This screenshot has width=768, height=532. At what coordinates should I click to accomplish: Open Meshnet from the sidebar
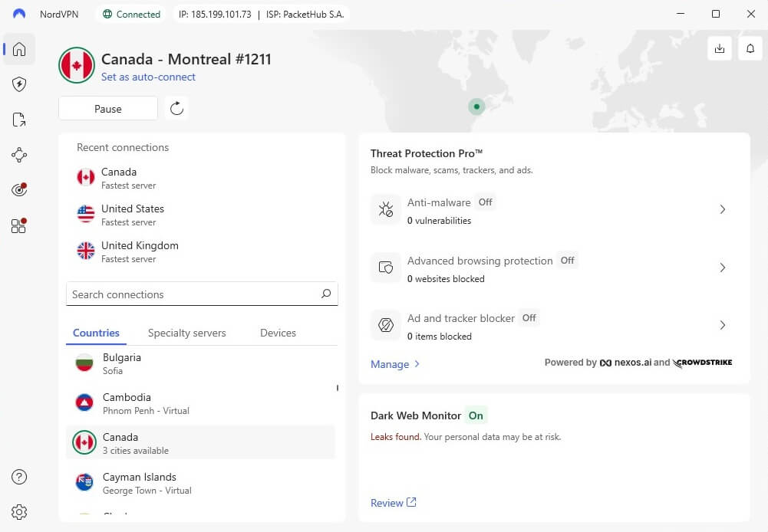point(19,155)
